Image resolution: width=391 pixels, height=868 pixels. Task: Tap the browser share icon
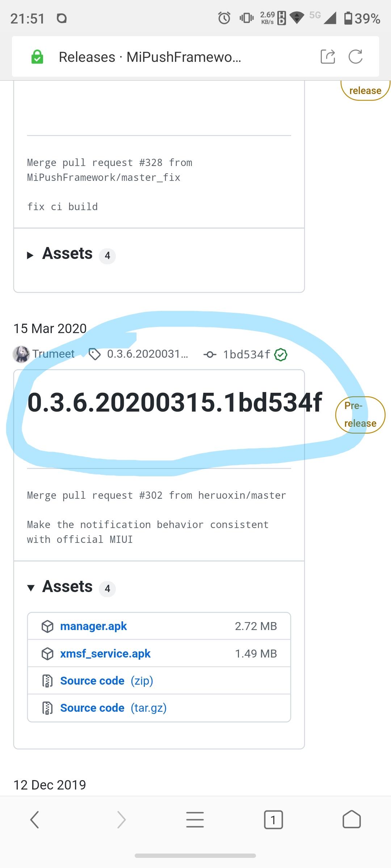coord(328,57)
